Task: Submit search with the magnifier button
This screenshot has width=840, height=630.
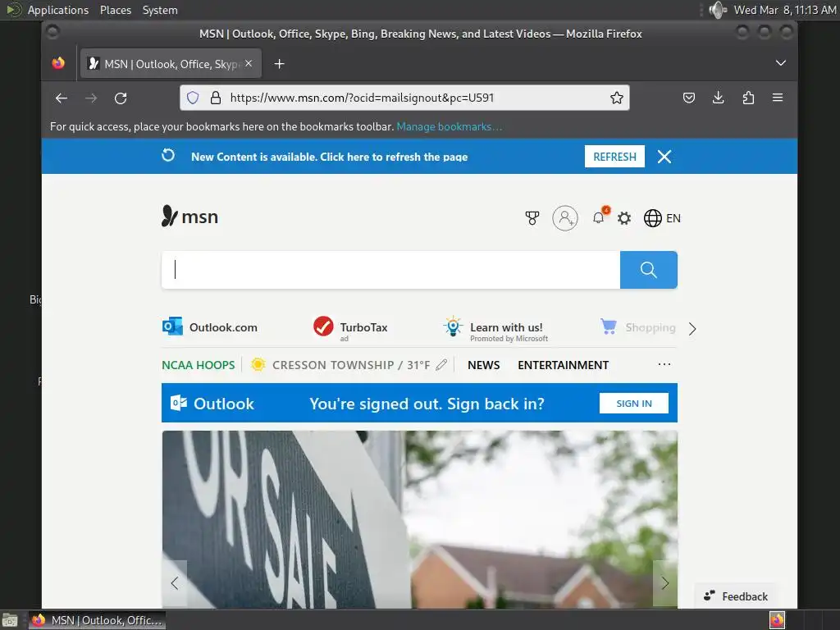Action: 648,269
